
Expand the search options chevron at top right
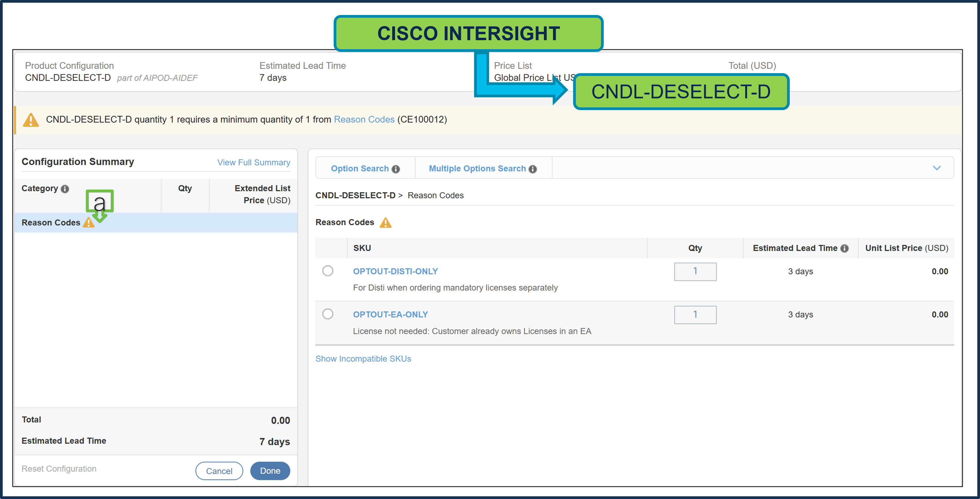[936, 168]
